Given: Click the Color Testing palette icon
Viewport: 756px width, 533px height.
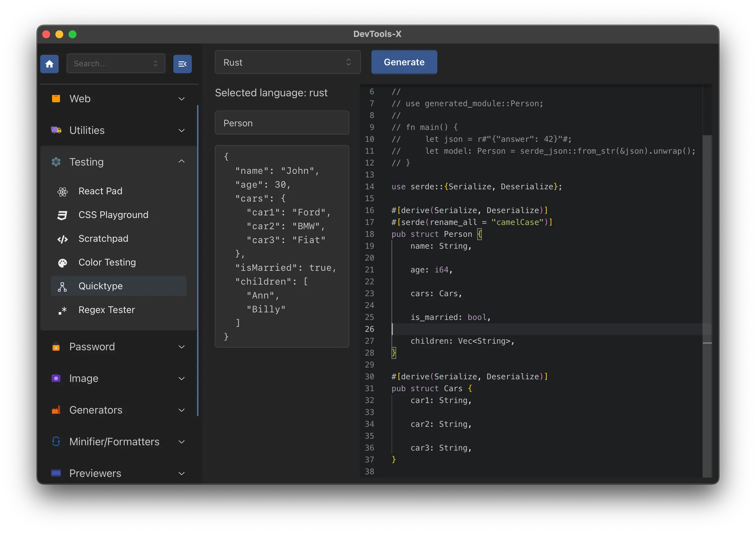Looking at the screenshot, I should coord(62,263).
